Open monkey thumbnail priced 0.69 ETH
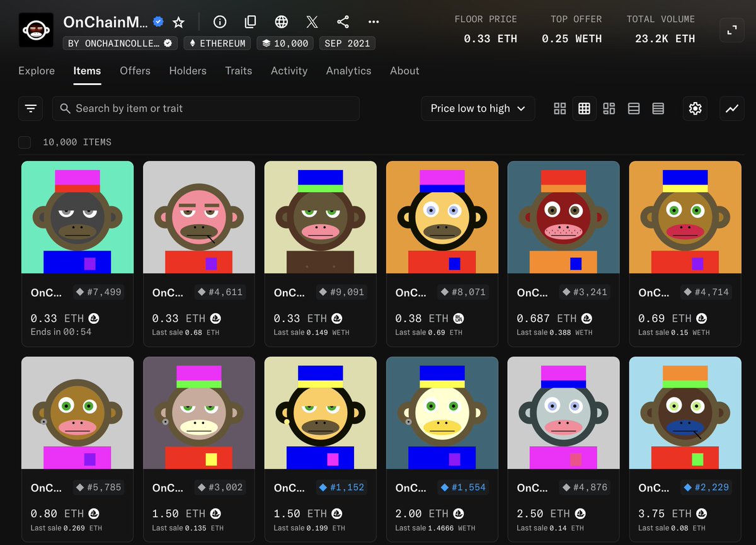The height and width of the screenshot is (545, 756). tap(685, 217)
